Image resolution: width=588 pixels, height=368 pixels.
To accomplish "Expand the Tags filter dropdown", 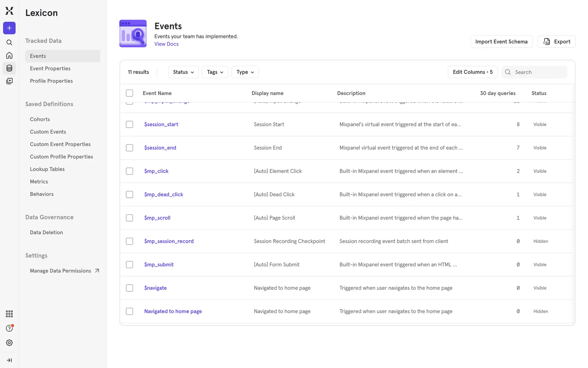I will [x=215, y=72].
